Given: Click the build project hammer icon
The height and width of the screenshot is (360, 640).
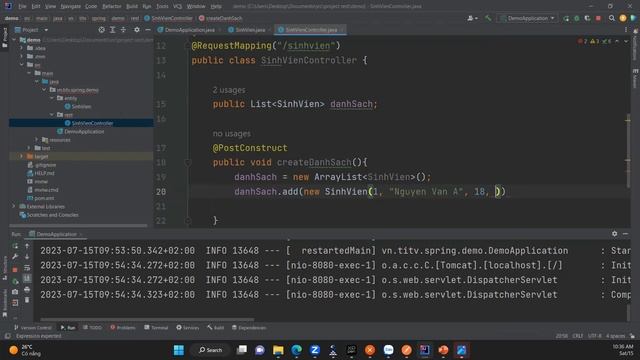Looking at the screenshot, I should (x=488, y=18).
